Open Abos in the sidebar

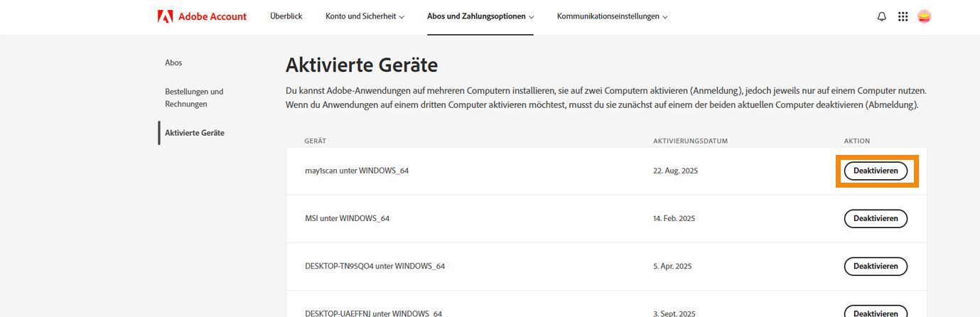(x=173, y=63)
